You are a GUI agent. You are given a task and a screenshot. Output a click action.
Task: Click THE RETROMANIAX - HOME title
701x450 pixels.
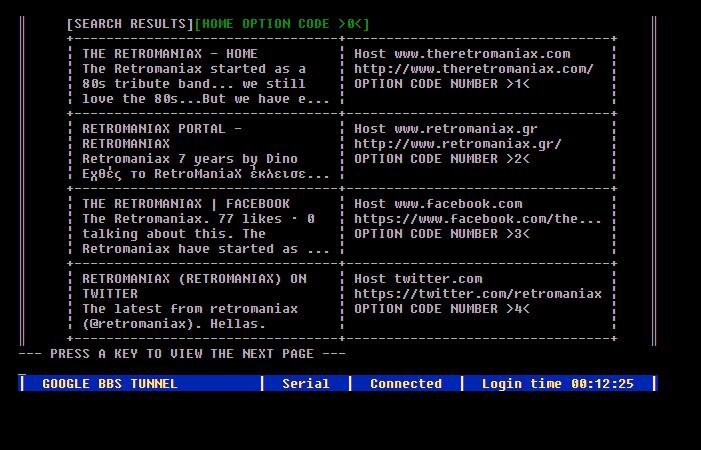click(x=170, y=54)
